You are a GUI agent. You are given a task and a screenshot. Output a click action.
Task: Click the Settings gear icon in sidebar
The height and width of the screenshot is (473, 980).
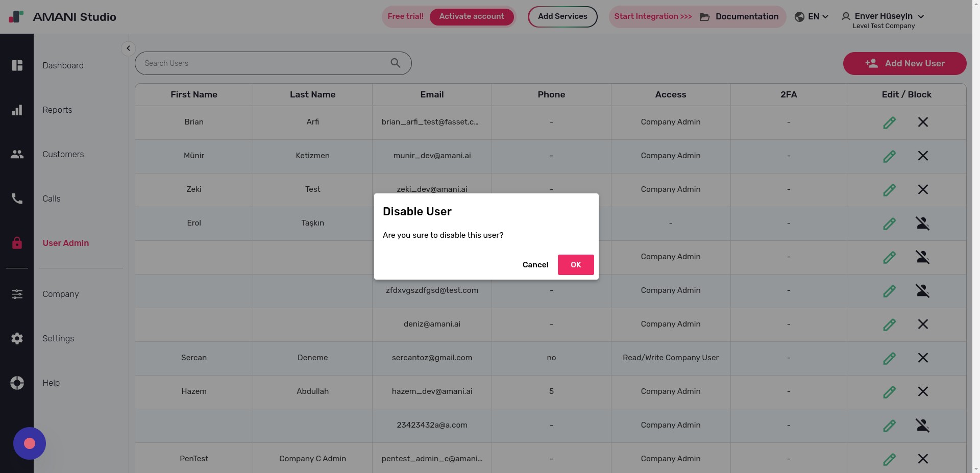[17, 339]
